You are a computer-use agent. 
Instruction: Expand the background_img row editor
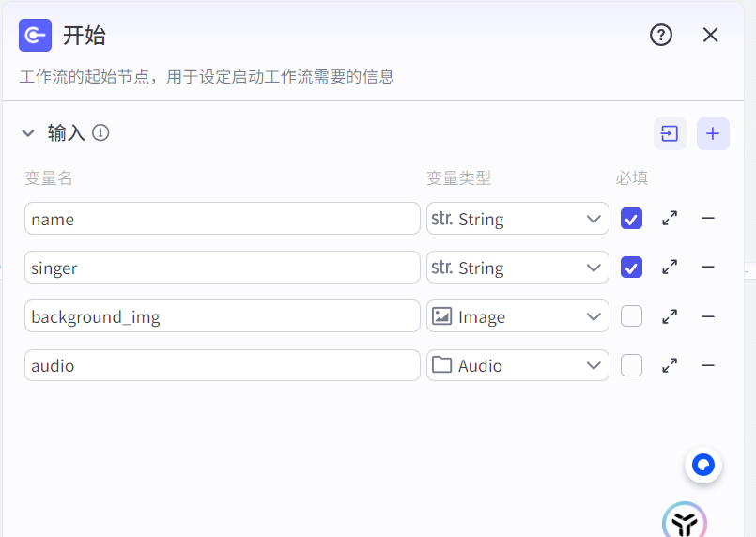tap(670, 316)
